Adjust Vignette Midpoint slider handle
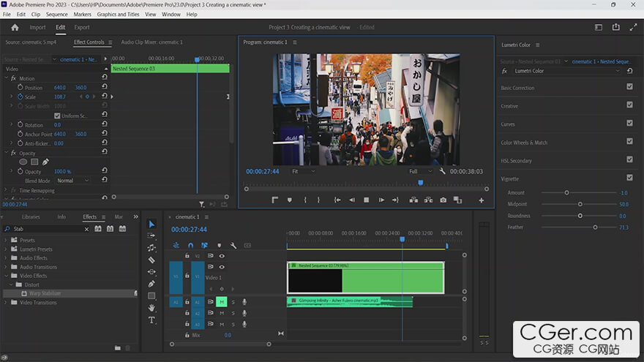Image resolution: width=644 pixels, height=362 pixels. (580, 204)
